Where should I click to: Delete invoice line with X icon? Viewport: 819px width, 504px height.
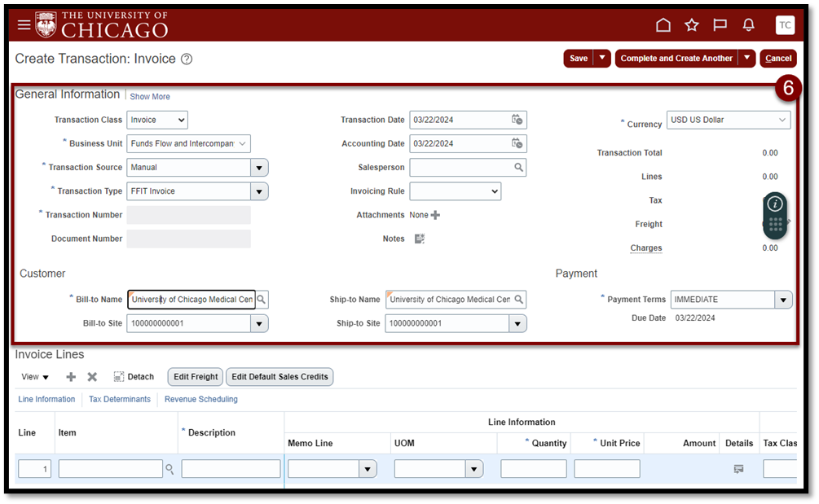92,377
